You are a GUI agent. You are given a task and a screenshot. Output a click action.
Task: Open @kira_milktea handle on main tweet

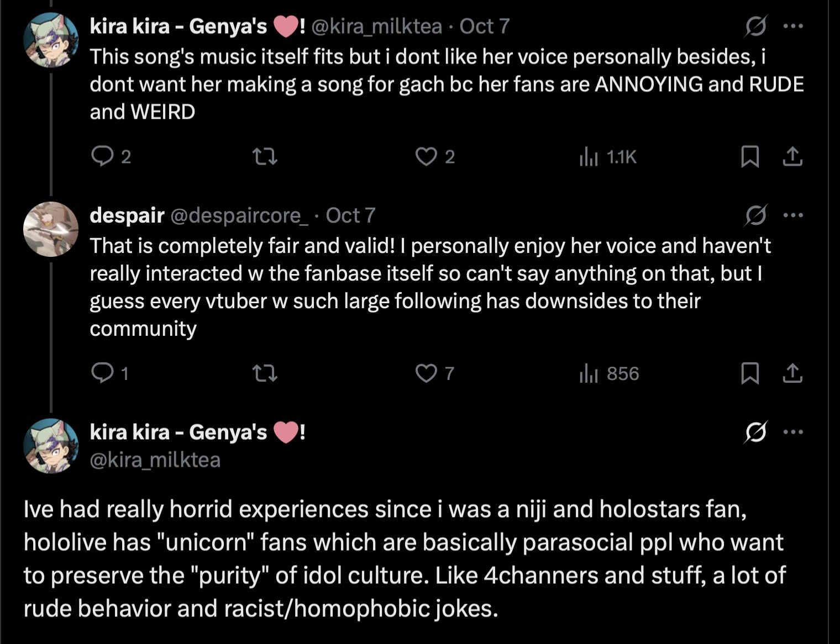(155, 460)
